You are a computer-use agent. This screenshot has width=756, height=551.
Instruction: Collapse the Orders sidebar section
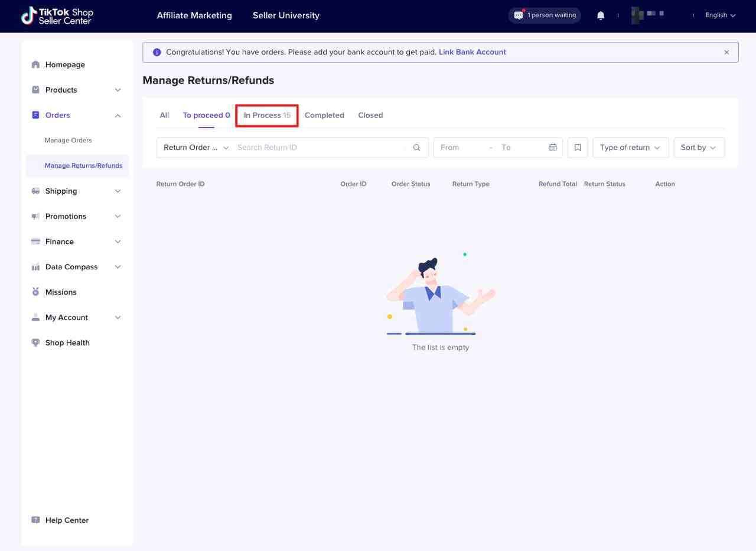point(118,116)
